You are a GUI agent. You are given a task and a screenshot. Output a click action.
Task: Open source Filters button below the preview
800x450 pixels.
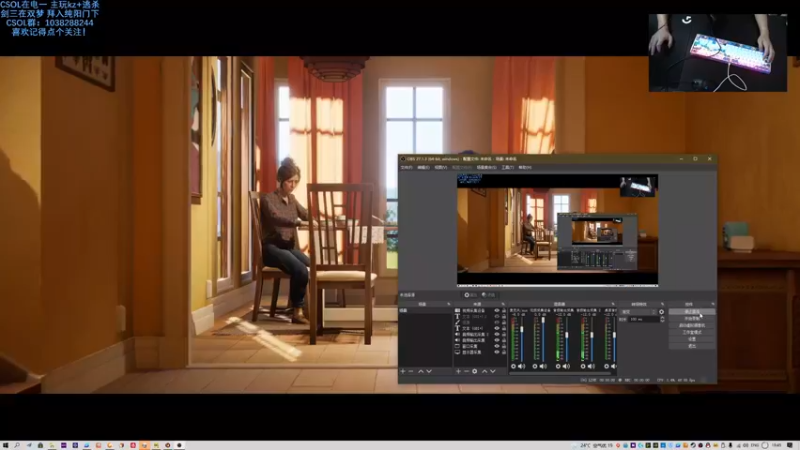click(488, 295)
